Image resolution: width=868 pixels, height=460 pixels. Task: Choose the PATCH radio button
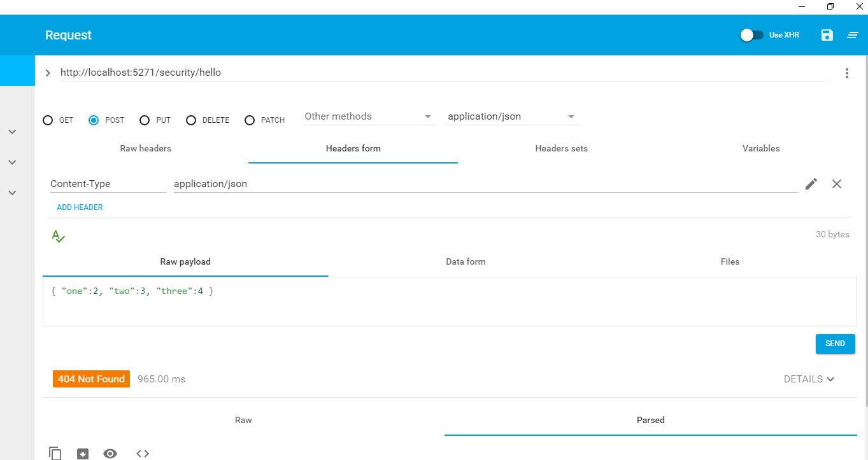(250, 120)
